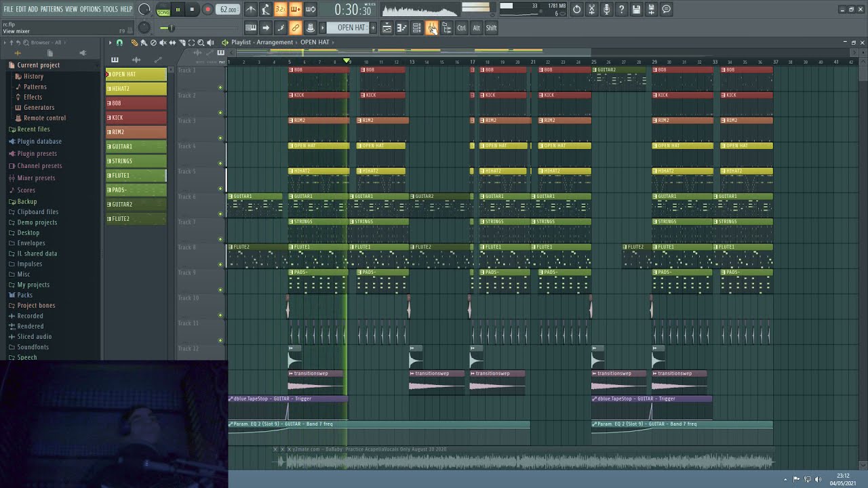
Task: Open Playlist options menu arrow
Action: coord(110,43)
